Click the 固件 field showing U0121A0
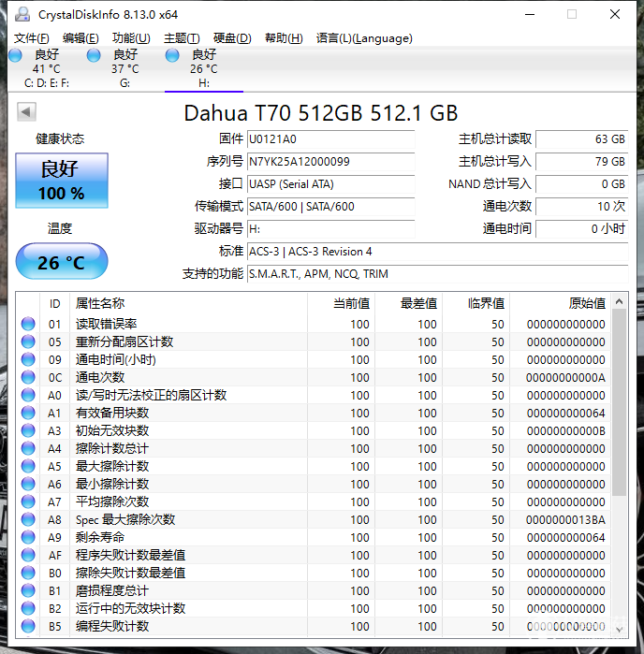Screen dimensions: 644x654 click(331, 139)
